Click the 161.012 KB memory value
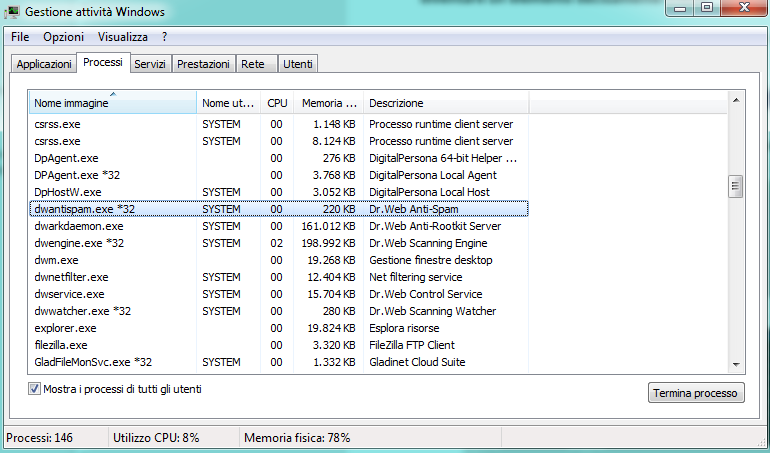Image resolution: width=770 pixels, height=453 pixels. click(328, 226)
